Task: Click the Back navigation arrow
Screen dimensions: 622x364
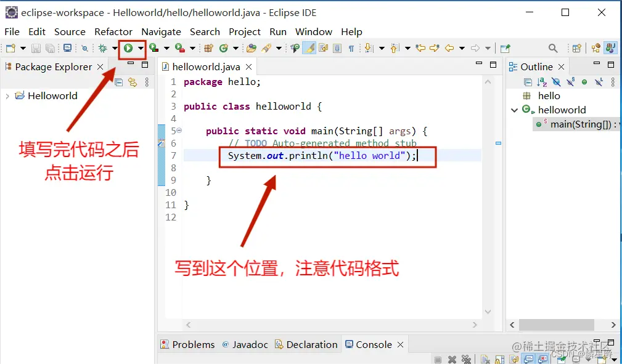Action: [x=449, y=49]
